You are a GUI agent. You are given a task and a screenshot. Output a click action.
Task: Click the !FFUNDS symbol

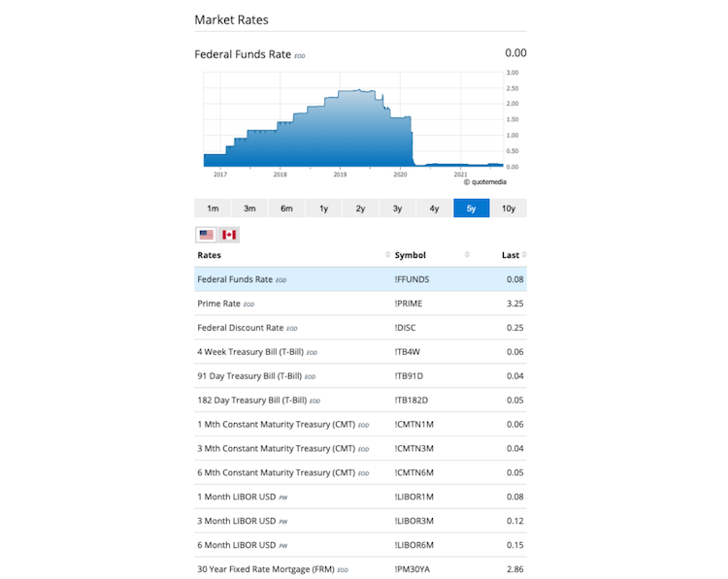(412, 279)
